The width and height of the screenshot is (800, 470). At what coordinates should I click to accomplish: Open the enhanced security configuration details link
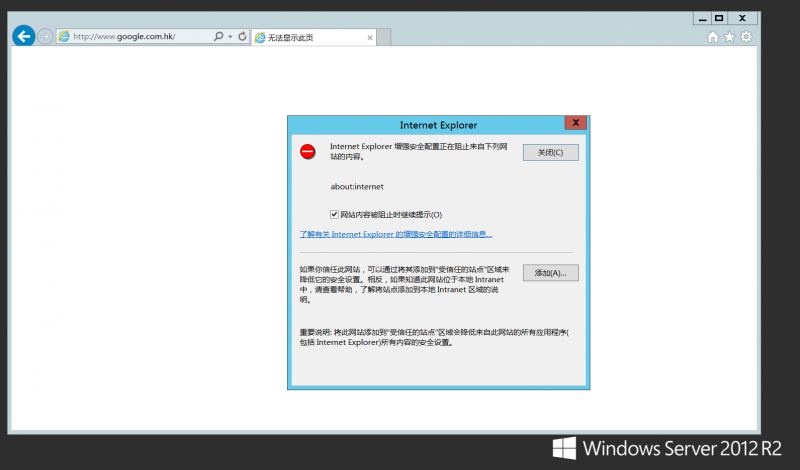tap(396, 234)
